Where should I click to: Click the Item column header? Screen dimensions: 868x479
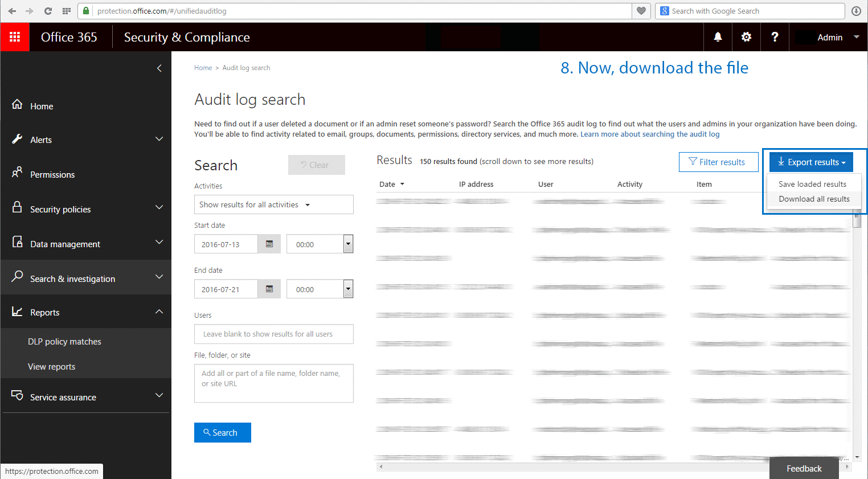click(704, 184)
